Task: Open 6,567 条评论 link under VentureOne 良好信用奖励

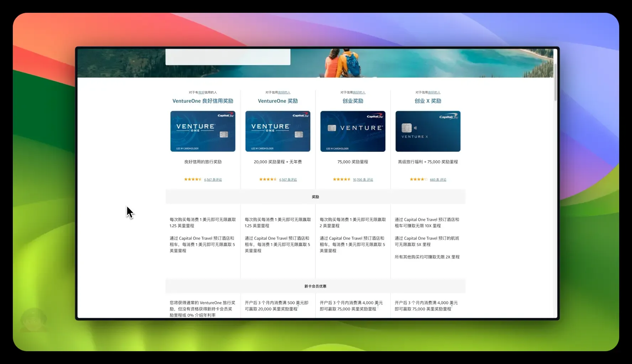Action: tap(213, 180)
